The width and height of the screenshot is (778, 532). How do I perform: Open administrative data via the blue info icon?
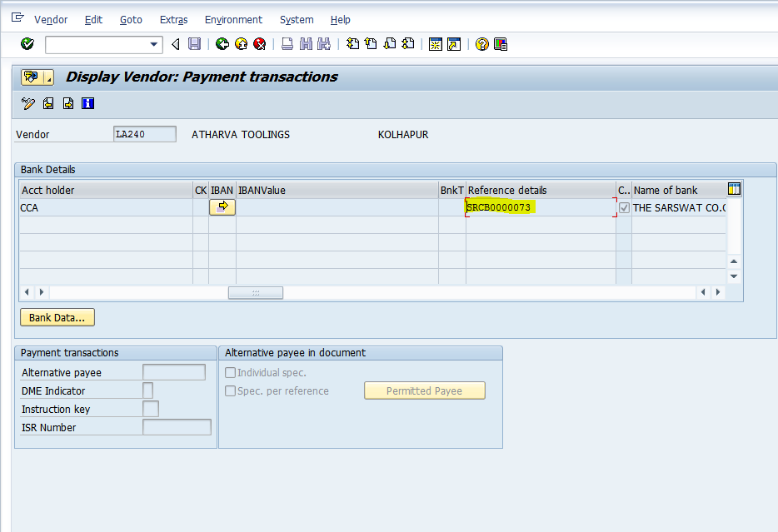pos(87,103)
